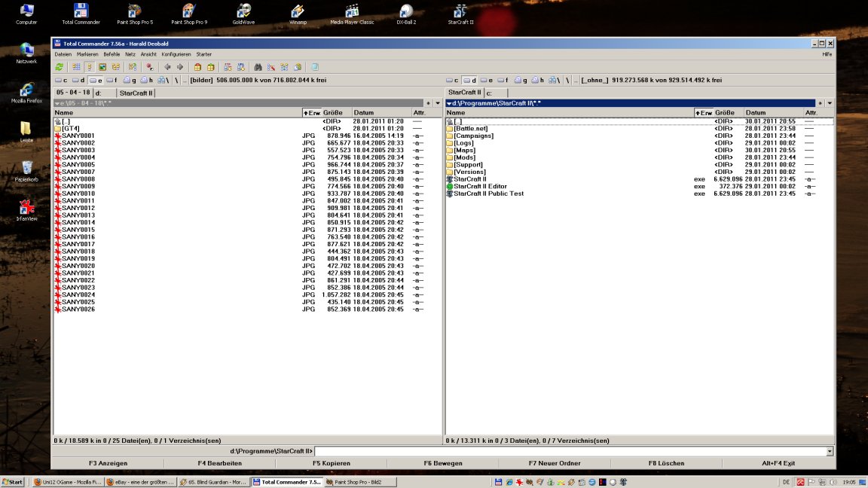Open Winamp desktop icon

(298, 14)
